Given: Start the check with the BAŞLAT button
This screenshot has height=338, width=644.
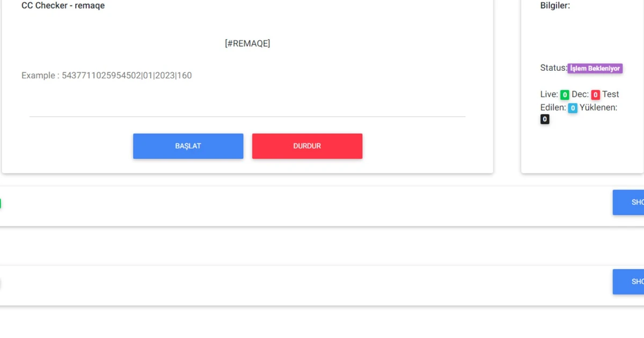Looking at the screenshot, I should click(188, 145).
